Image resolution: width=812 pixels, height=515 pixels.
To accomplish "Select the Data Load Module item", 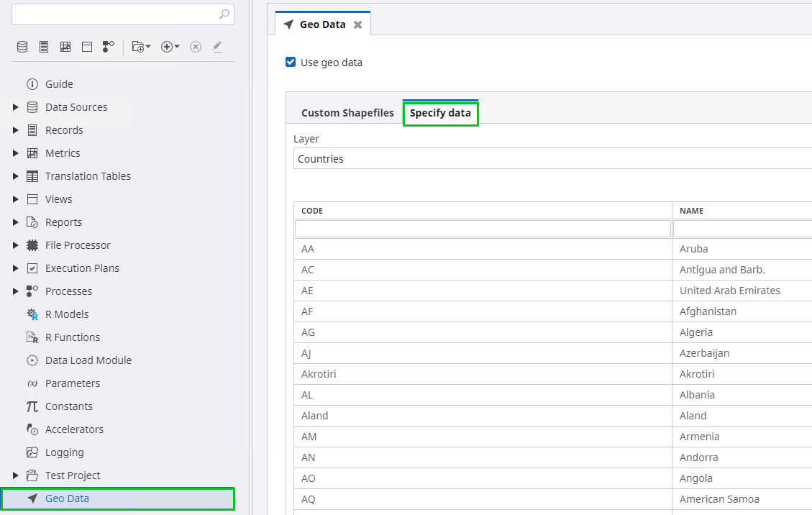I will click(x=88, y=360).
